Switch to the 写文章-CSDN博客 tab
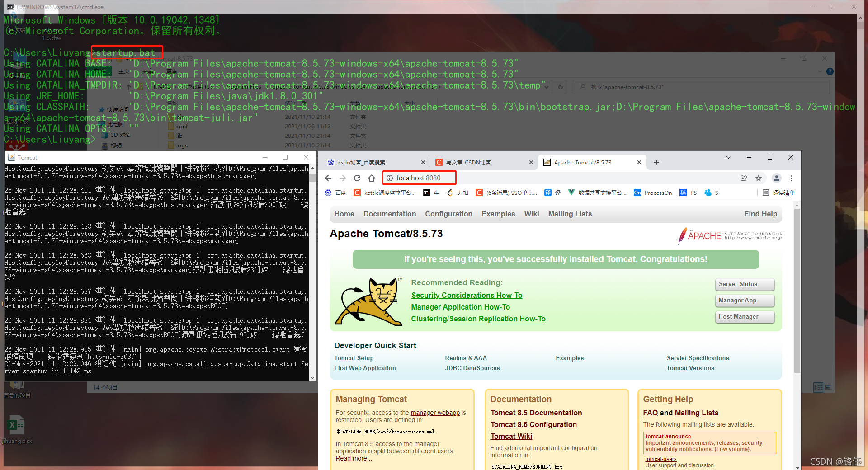This screenshot has width=868, height=470. pyautogui.click(x=484, y=162)
